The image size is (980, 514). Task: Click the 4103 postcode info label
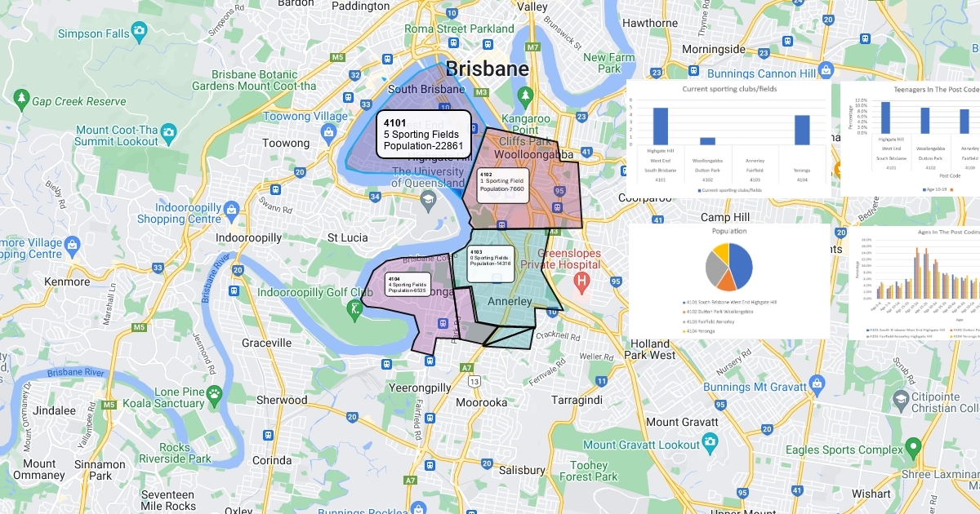point(491,259)
